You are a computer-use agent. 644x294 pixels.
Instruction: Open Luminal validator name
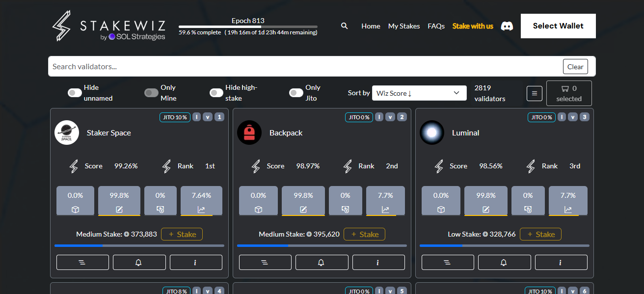pyautogui.click(x=466, y=133)
